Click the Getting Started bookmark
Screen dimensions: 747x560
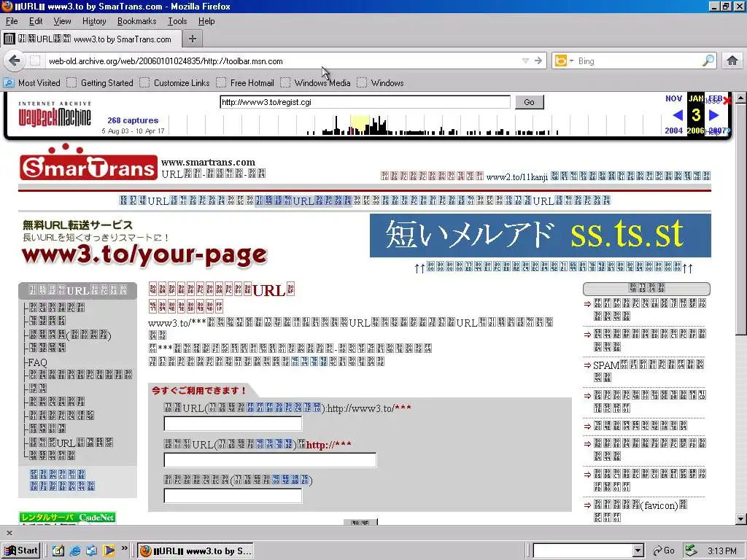point(100,83)
